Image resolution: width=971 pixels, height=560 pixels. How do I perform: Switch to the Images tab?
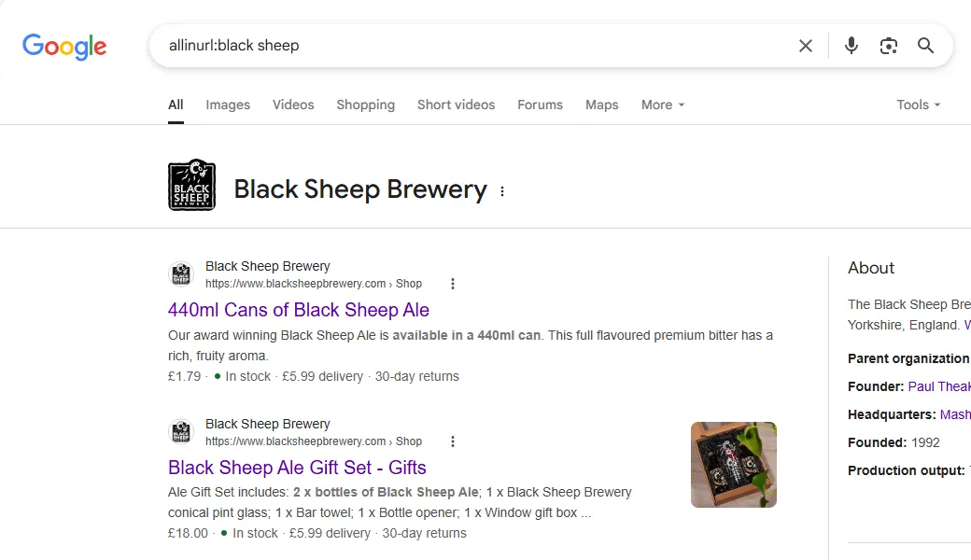click(228, 105)
